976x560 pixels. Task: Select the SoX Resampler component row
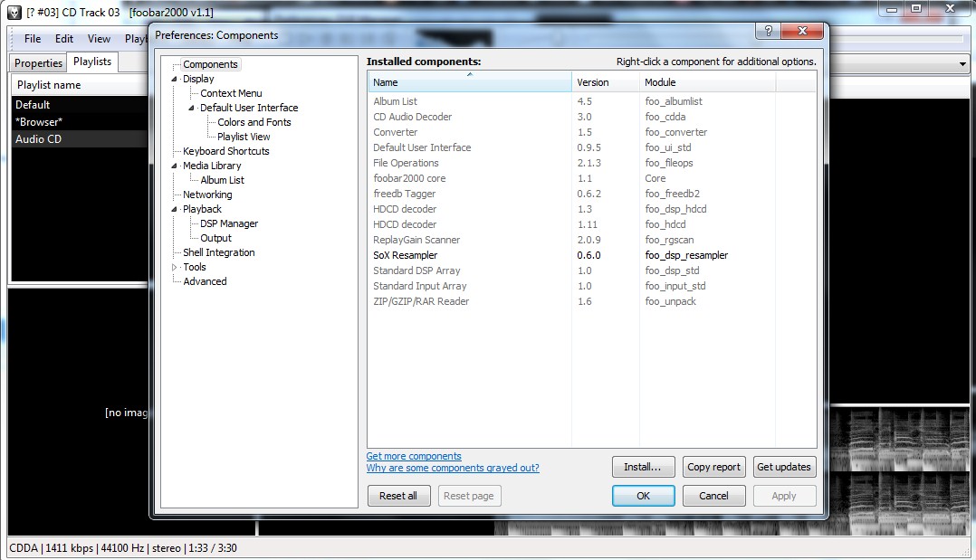pyautogui.click(x=591, y=255)
